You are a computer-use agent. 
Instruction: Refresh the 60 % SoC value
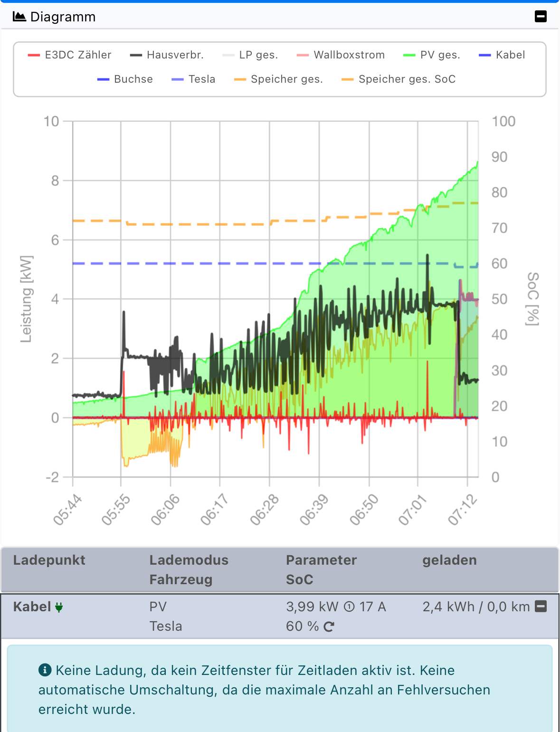(x=329, y=627)
